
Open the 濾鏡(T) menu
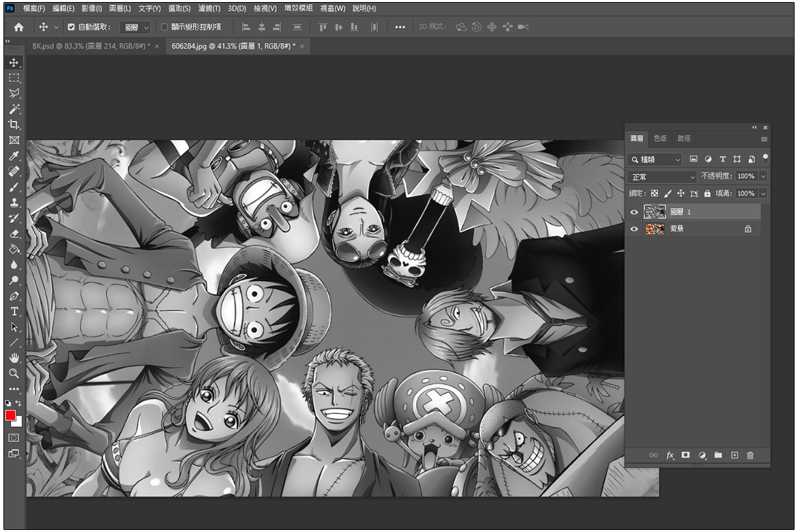pos(209,8)
